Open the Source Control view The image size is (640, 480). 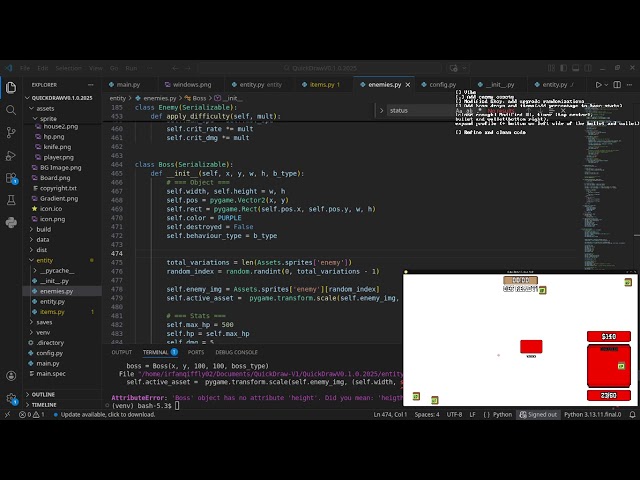(x=11, y=133)
